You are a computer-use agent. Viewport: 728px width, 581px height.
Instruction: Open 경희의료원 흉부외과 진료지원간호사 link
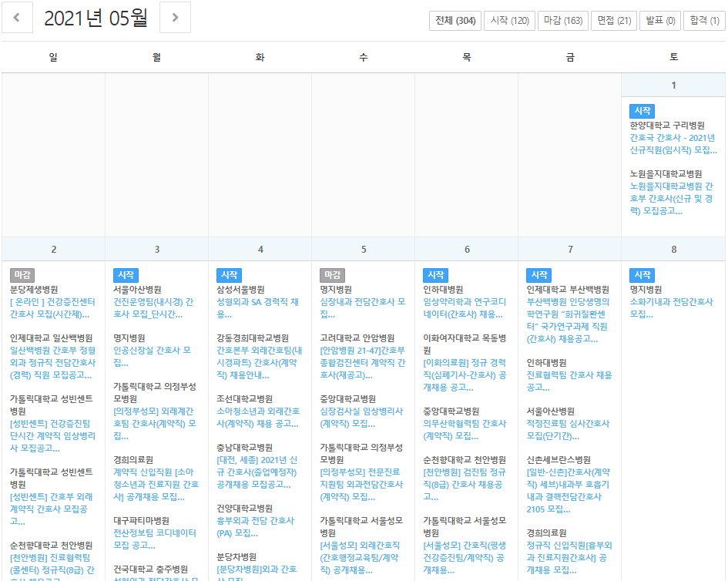click(569, 558)
